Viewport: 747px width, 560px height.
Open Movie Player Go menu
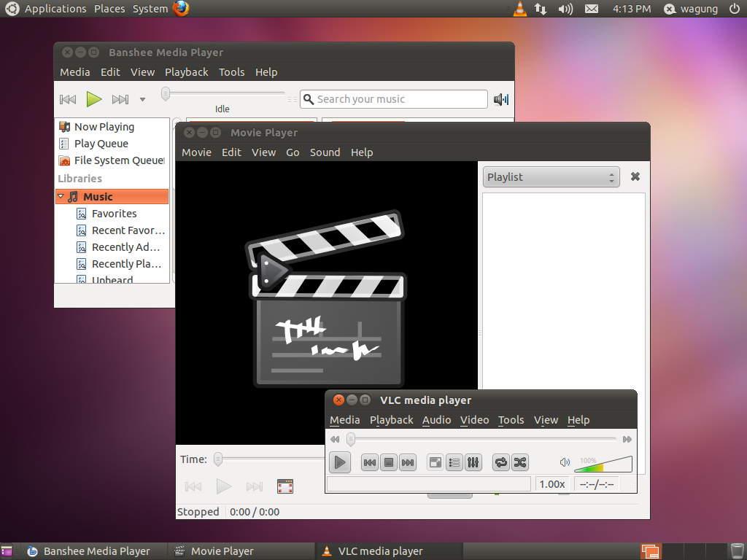tap(293, 152)
